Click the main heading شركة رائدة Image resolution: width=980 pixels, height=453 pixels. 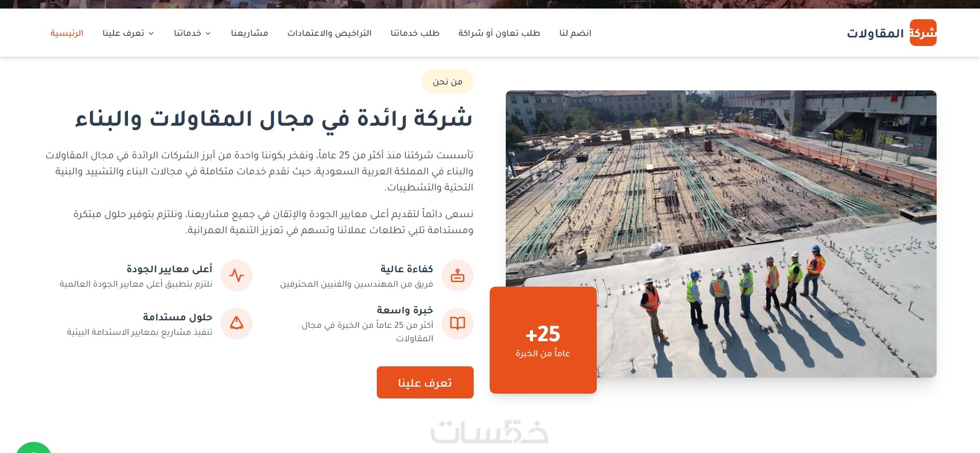coord(274,119)
